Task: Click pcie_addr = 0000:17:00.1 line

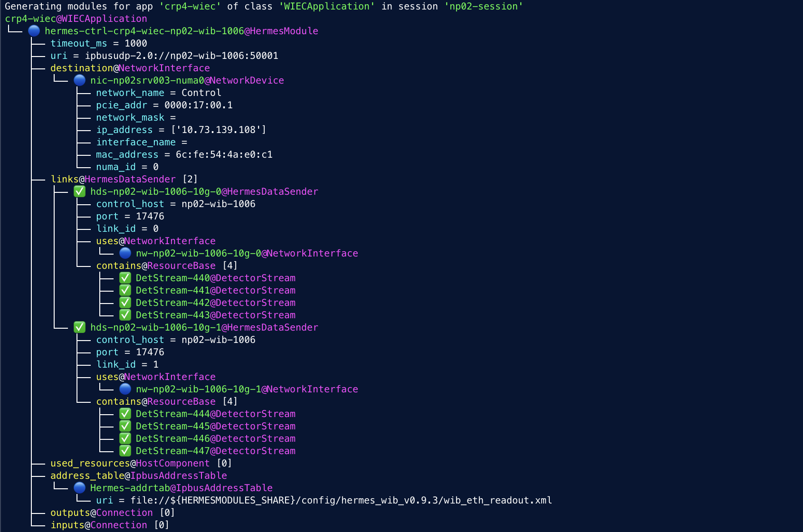Action: [x=164, y=105]
